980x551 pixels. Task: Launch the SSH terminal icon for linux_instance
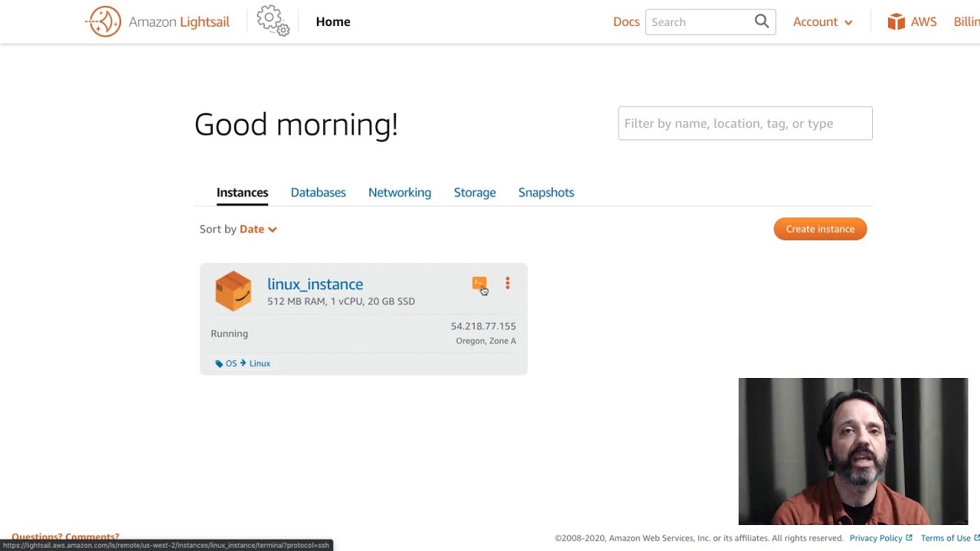[x=479, y=284]
